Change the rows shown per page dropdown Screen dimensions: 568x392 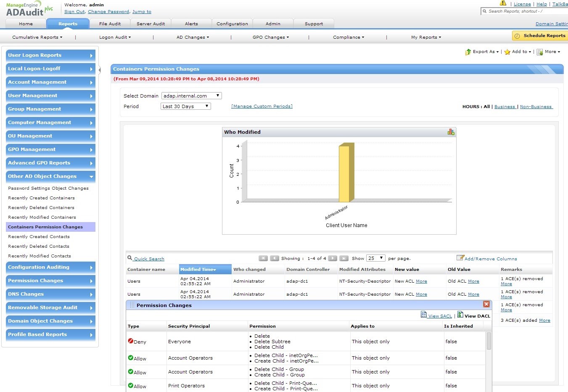pos(375,258)
